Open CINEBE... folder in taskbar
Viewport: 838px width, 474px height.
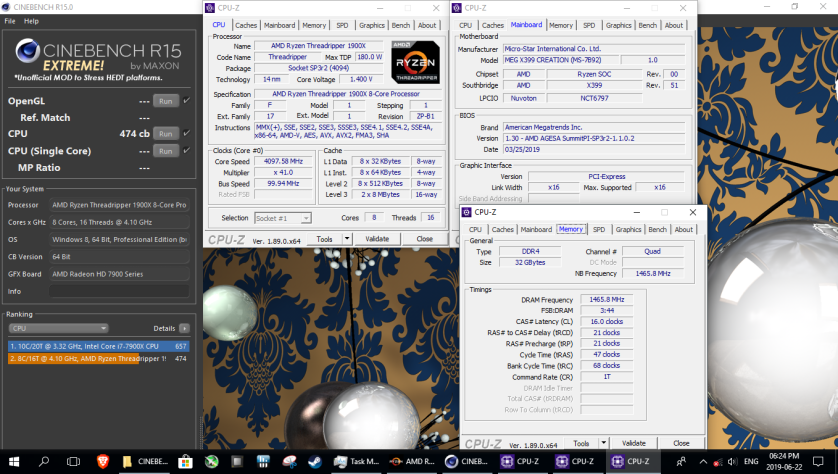(145, 461)
